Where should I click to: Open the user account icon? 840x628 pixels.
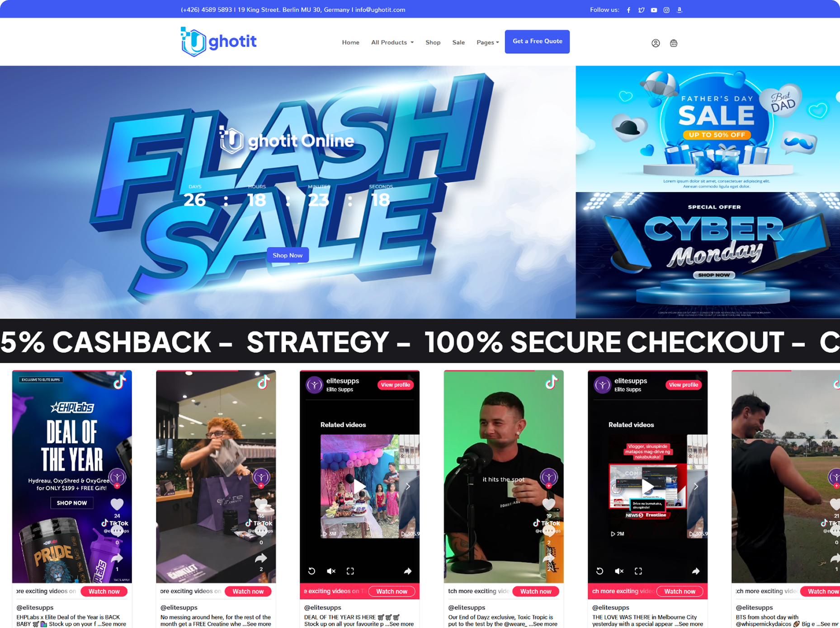[x=656, y=43]
